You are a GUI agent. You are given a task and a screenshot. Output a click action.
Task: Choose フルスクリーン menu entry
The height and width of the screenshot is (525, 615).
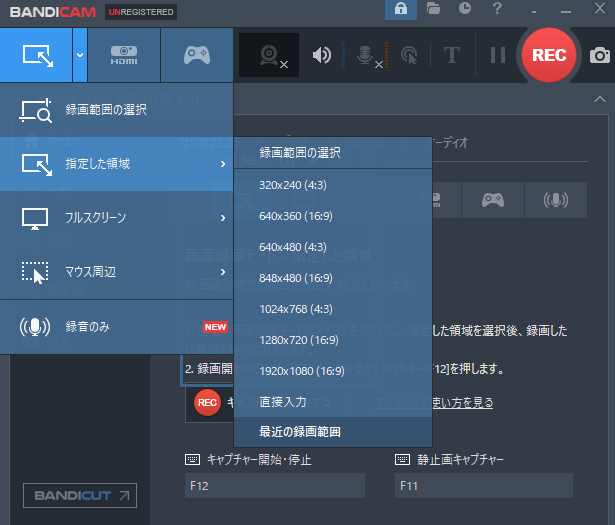[116, 218]
